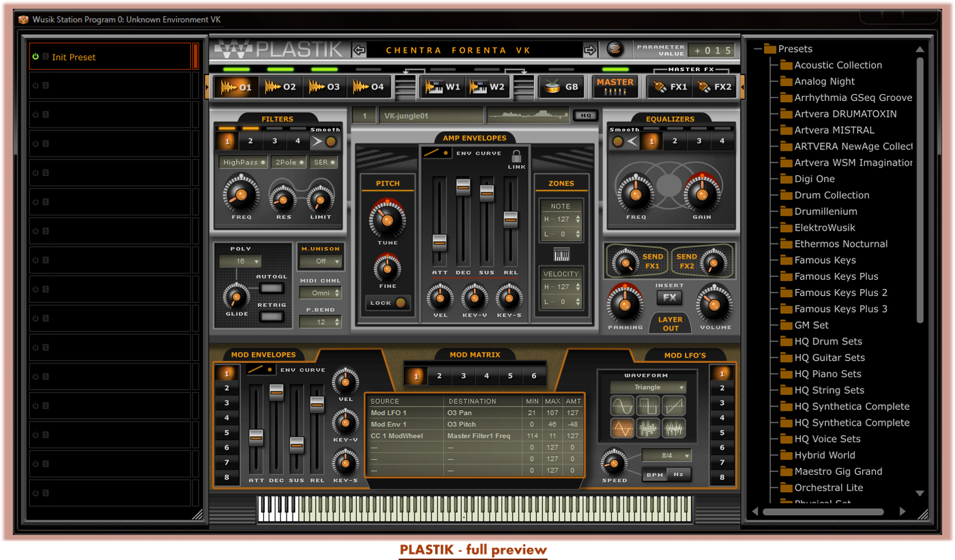Select the sine LFO waveform
The image size is (955, 560).
[623, 407]
